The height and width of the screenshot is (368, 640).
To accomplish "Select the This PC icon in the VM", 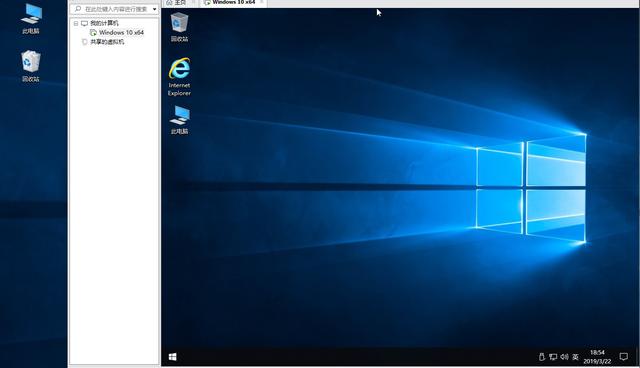I will [x=179, y=120].
